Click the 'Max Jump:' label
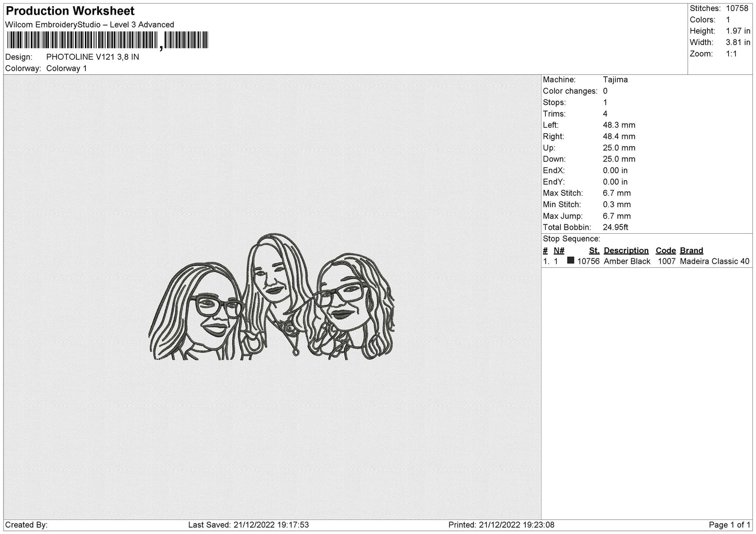Image resolution: width=756 pixels, height=534 pixels. tap(563, 217)
